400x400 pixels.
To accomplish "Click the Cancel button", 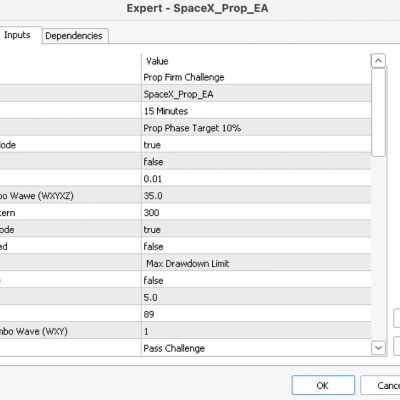I will 380,385.
